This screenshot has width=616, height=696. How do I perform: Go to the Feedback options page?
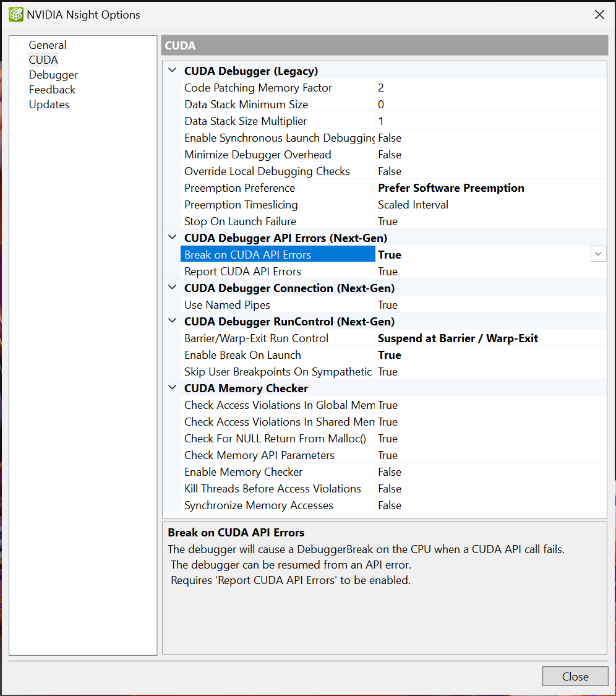[x=52, y=90]
